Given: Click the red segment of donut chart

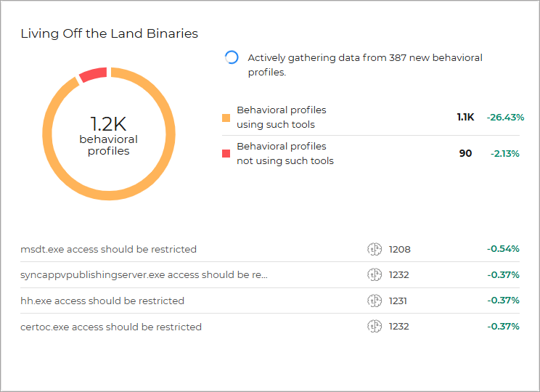Looking at the screenshot, I should (94, 74).
